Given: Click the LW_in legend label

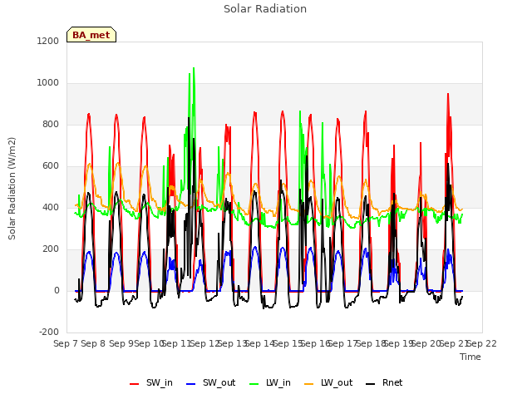Looking at the screenshot, I should tap(278, 382).
